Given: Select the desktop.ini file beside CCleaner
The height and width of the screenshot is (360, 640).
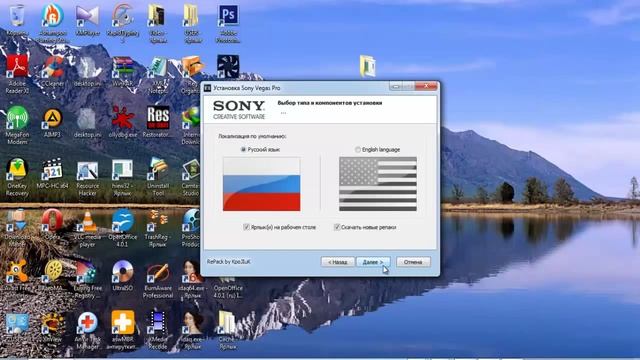Looking at the screenshot, I should [87, 67].
